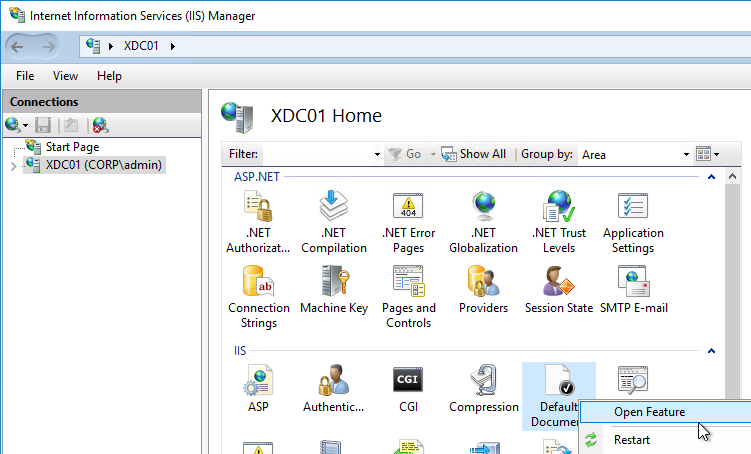Open the Help menu
This screenshot has height=454, width=751.
click(x=109, y=76)
